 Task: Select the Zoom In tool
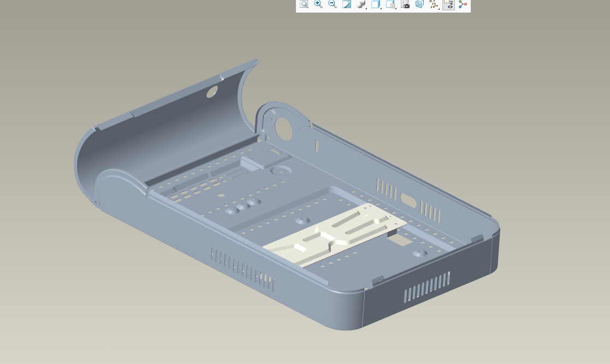(318, 4)
